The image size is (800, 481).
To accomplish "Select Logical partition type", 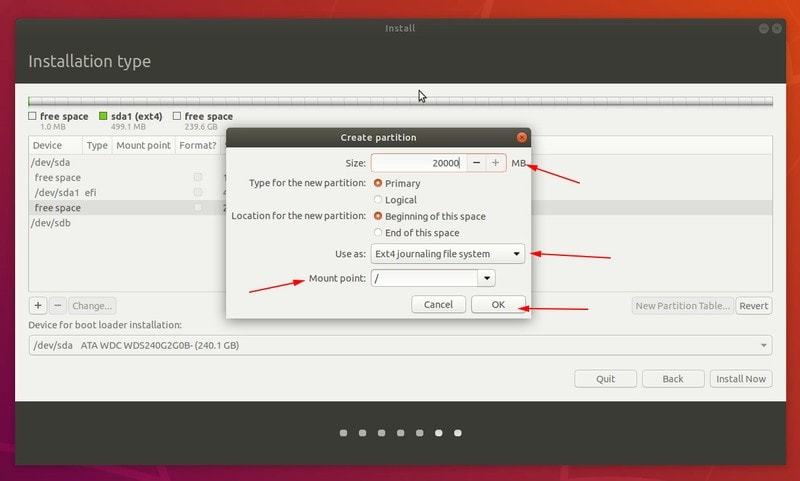I will 378,200.
